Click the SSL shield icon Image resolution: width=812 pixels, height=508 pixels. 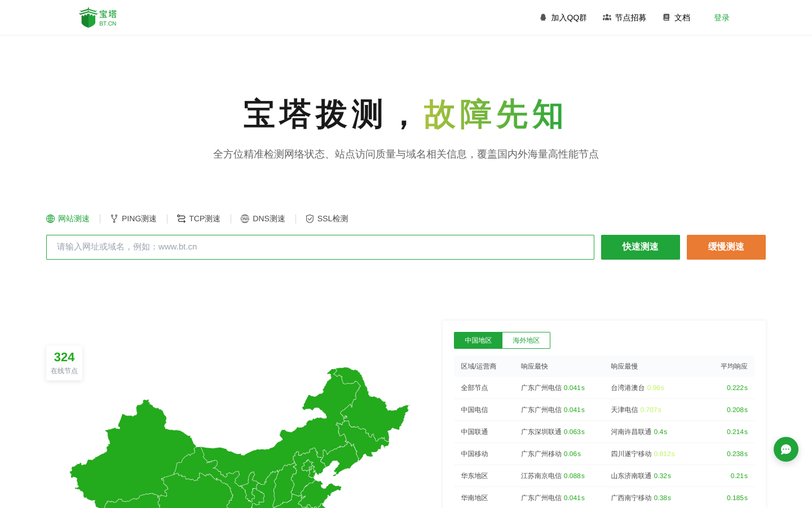[x=310, y=219]
